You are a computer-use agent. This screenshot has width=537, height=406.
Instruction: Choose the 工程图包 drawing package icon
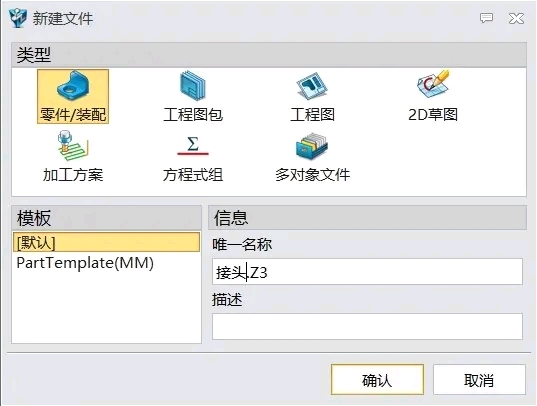(x=193, y=85)
